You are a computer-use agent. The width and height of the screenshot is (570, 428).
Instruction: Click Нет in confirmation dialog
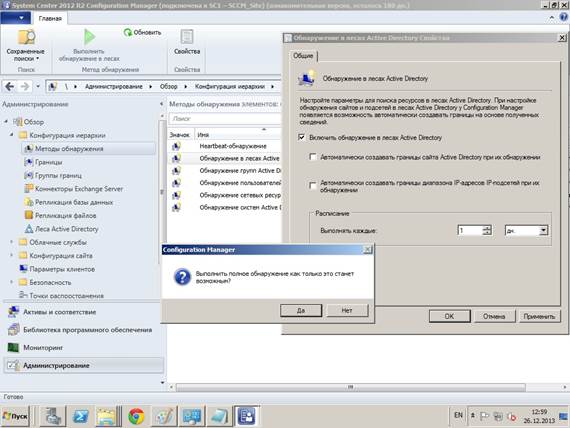(347, 311)
